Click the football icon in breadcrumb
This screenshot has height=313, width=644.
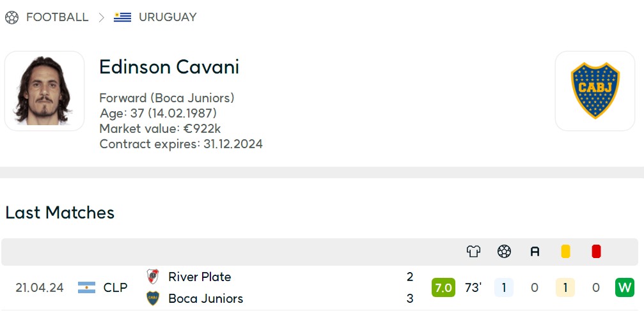(x=12, y=17)
